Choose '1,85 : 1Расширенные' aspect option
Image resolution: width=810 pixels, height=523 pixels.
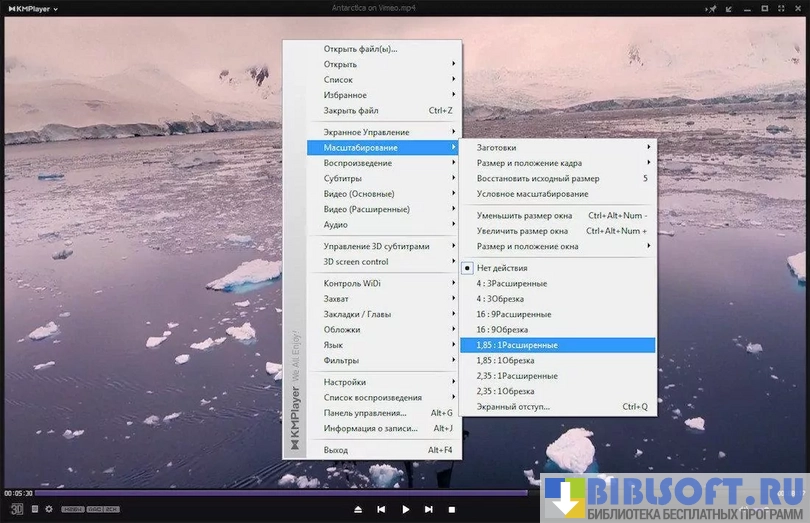click(x=517, y=345)
